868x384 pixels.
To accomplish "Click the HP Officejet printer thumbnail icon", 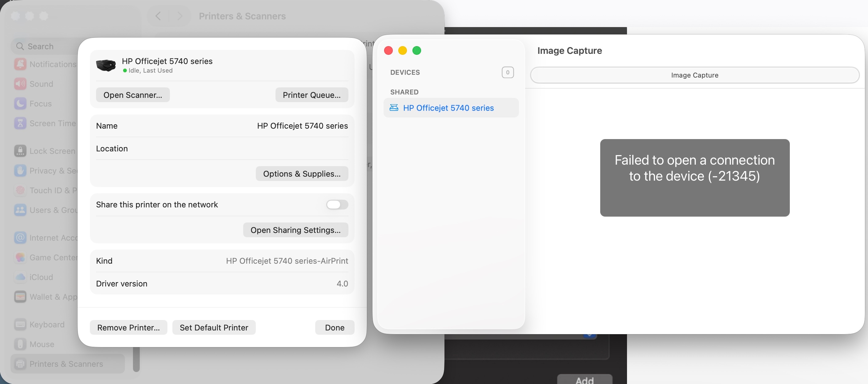I will coord(106,65).
